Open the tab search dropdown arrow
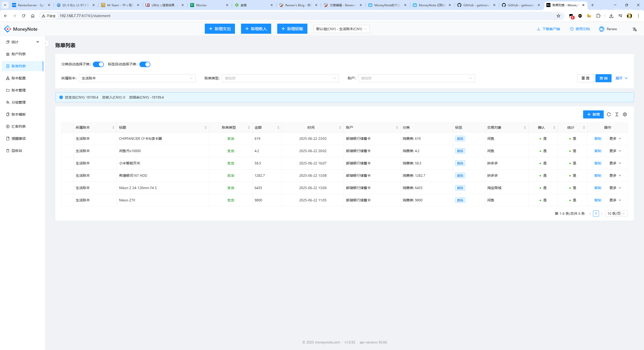Screen dimensions: 644x350 [5, 5]
